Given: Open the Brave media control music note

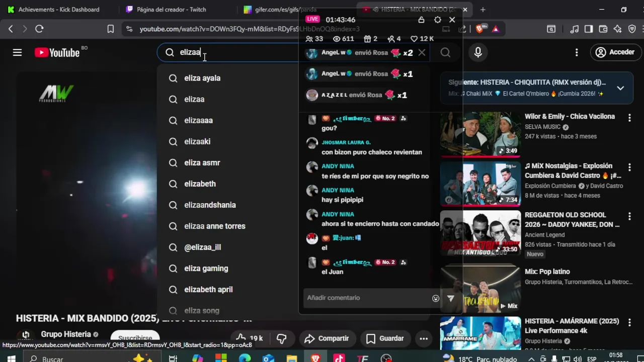Looking at the screenshot, I should tap(575, 29).
